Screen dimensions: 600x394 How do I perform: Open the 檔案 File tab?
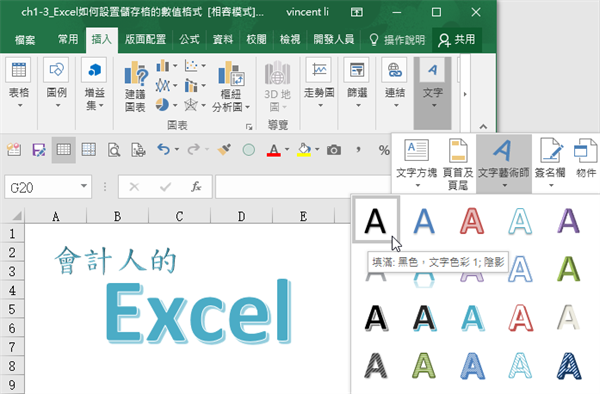pyautogui.click(x=25, y=40)
